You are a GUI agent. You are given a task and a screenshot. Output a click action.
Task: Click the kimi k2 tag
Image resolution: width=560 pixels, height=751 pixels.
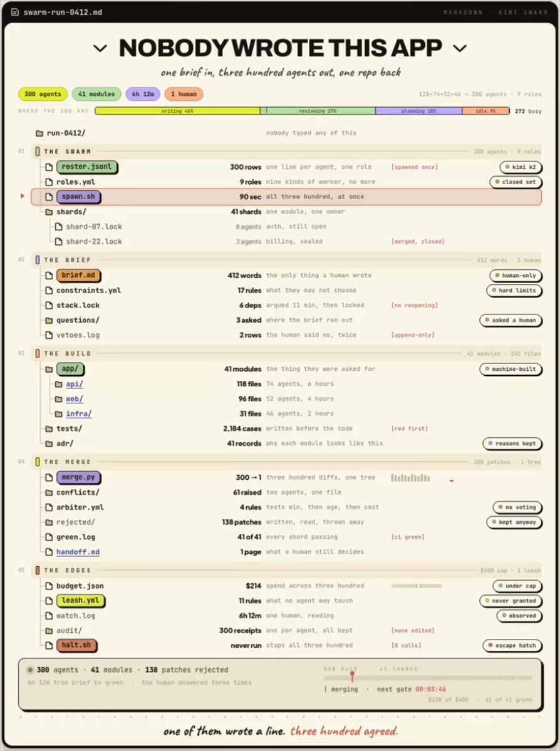(521, 167)
